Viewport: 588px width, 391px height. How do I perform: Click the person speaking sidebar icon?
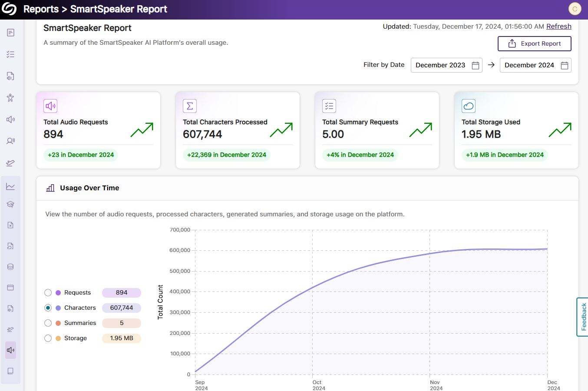10,141
